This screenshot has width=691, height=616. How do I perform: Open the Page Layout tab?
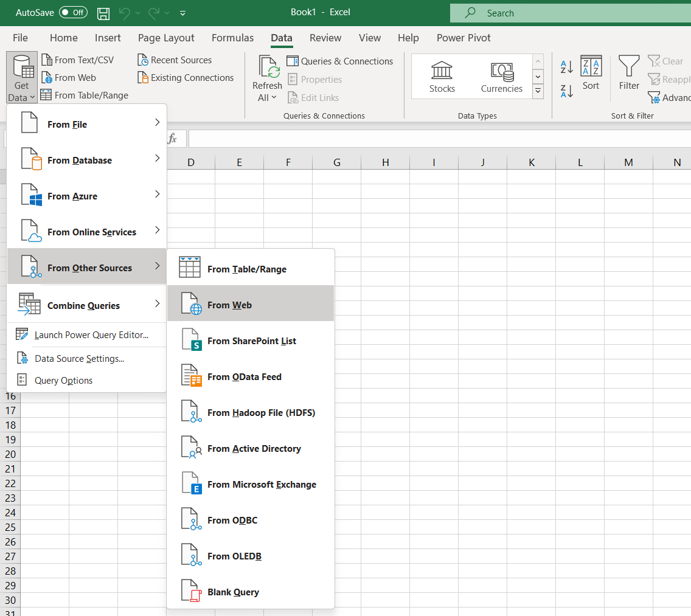(166, 38)
